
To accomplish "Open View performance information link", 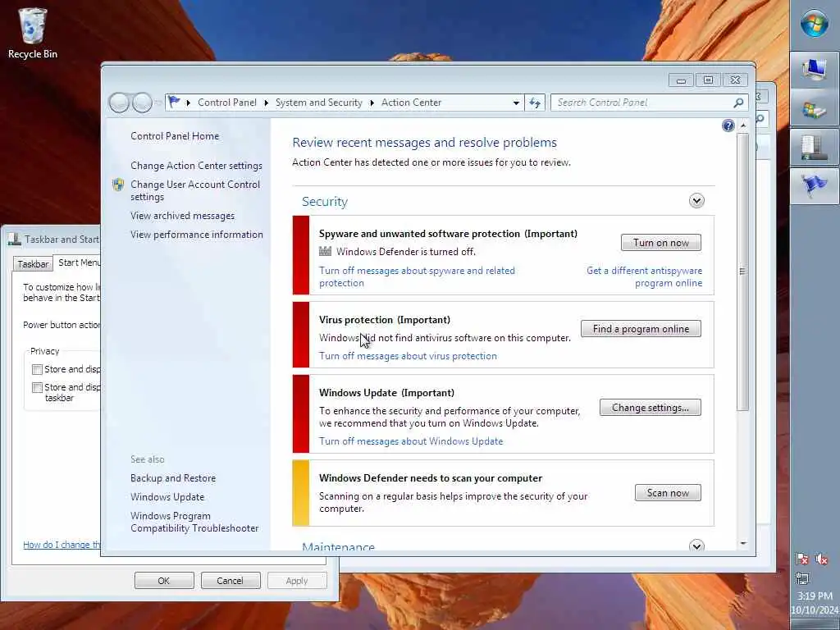I will tap(197, 234).
